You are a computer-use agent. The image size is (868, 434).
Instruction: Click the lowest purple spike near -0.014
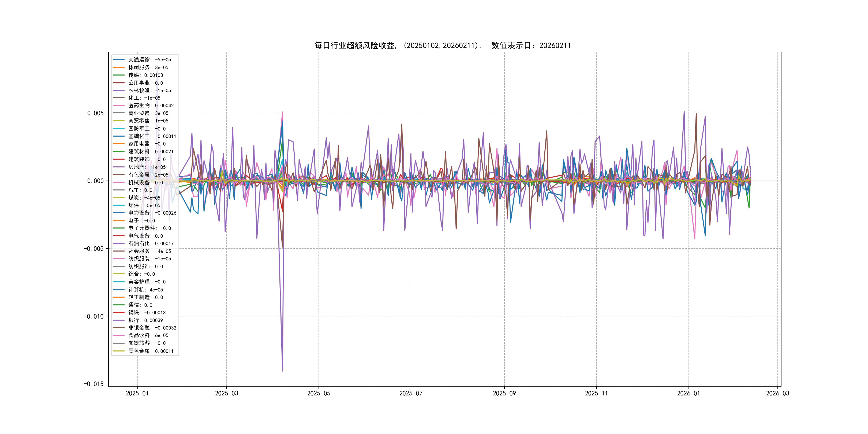[282, 370]
